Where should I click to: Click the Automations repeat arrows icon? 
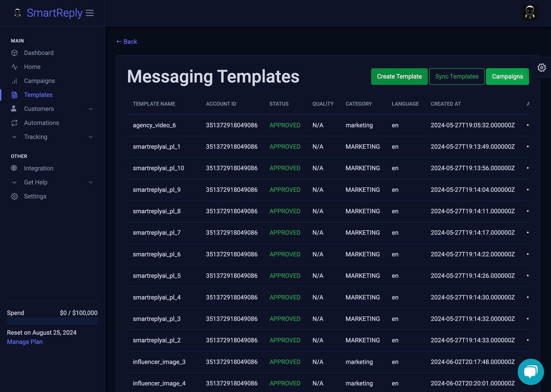point(14,123)
